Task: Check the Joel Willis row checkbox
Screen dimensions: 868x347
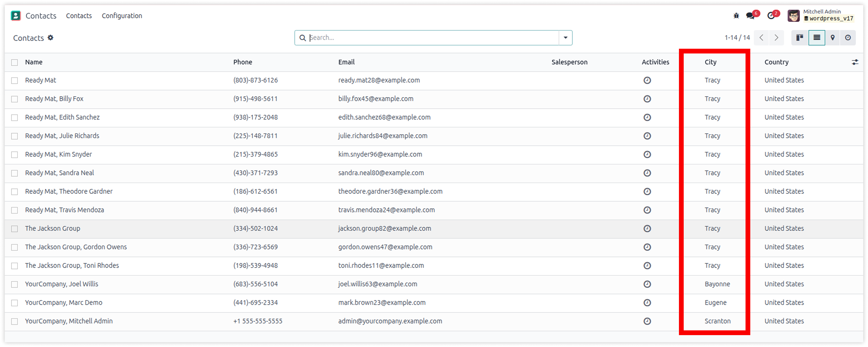Action: (x=15, y=284)
